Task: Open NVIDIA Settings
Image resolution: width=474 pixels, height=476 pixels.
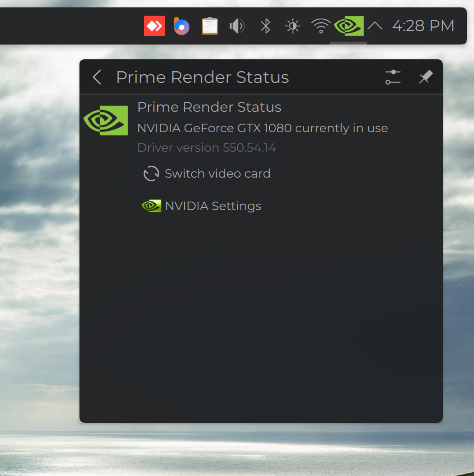Action: point(201,206)
